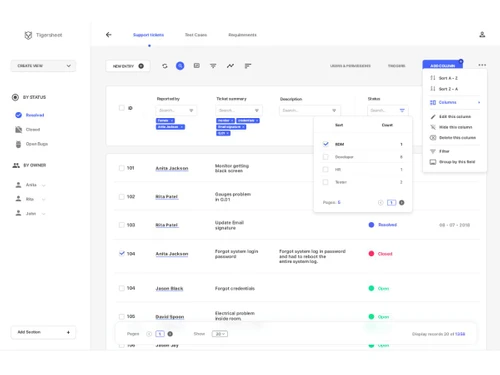
Task: Check the row 102 checkbox
Action: tap(122, 197)
